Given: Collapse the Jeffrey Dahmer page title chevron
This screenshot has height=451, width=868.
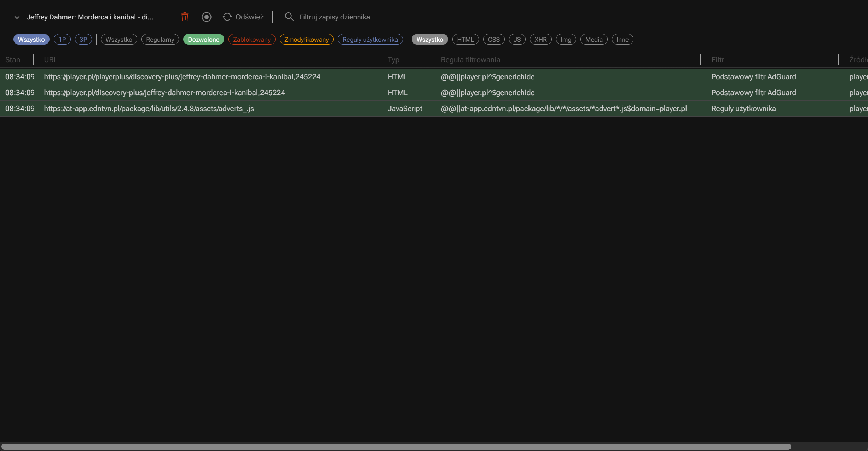Looking at the screenshot, I should click(x=17, y=17).
